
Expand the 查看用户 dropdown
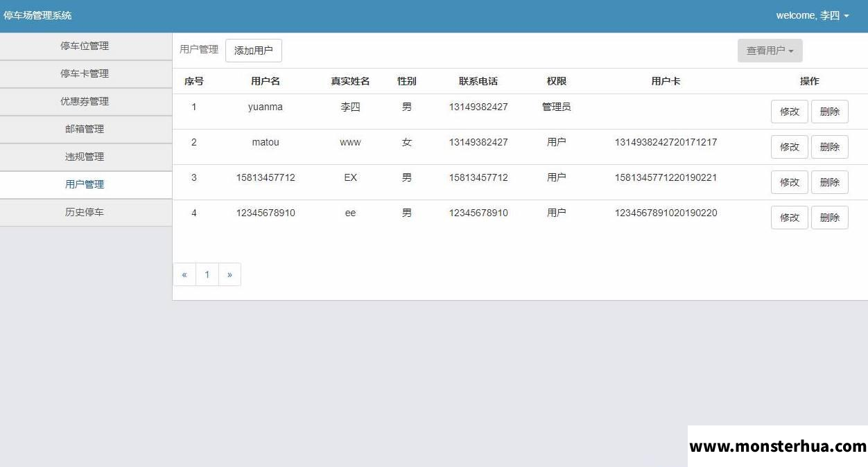[x=770, y=51]
